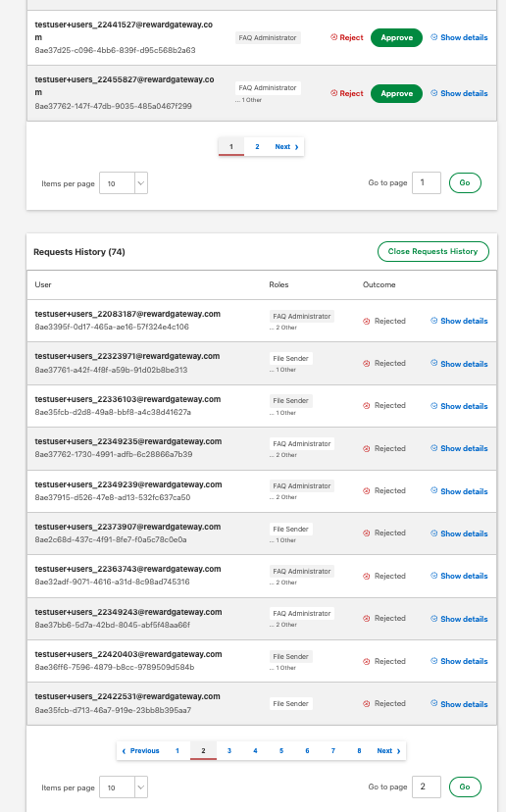Select page 7 in history pagination
The width and height of the screenshot is (506, 812).
333,751
